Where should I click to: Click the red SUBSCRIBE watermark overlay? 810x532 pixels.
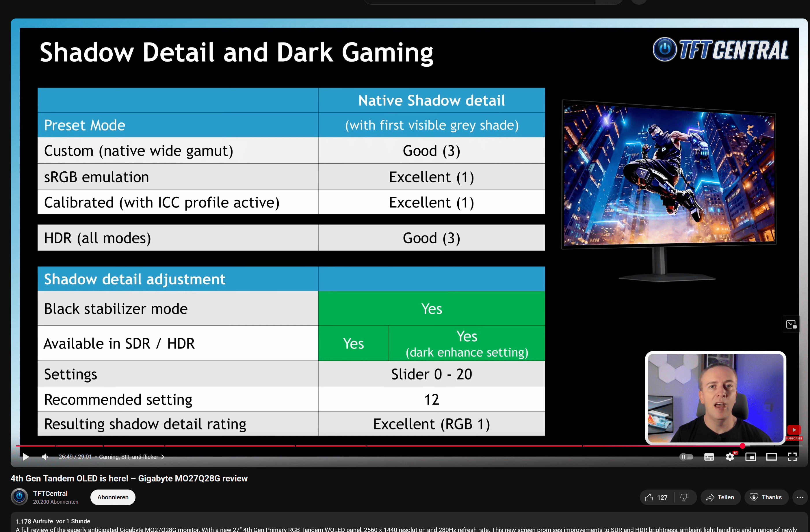click(x=794, y=432)
